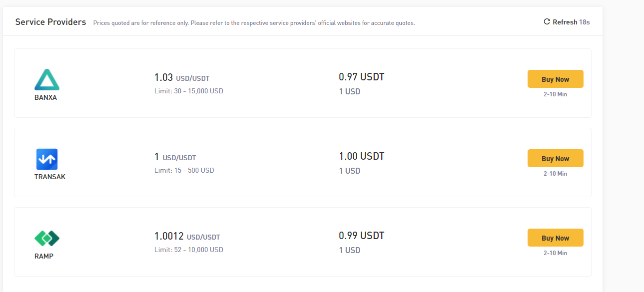This screenshot has height=292, width=644.
Task: Click the Service Providers heading
Action: coord(50,22)
